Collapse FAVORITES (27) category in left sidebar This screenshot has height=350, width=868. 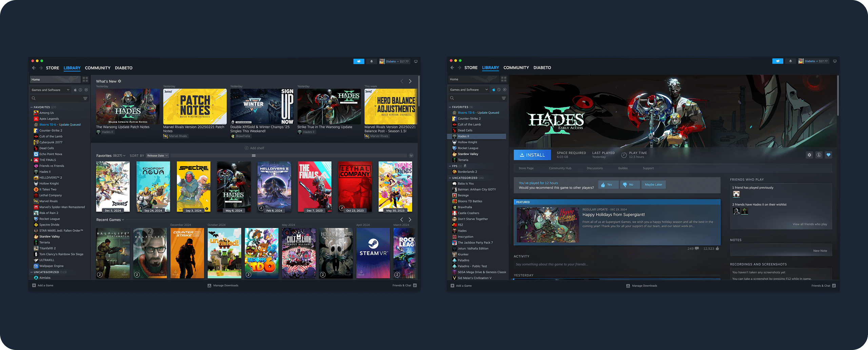[x=32, y=107]
